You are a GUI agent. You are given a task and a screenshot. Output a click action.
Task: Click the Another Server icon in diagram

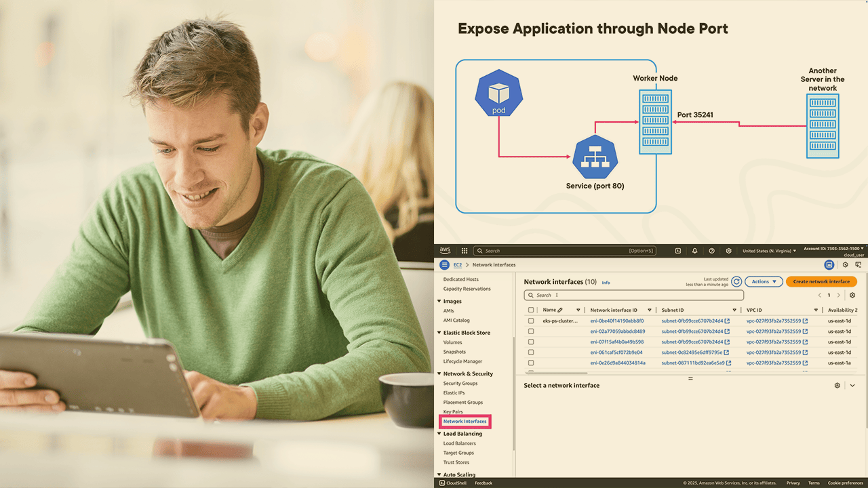(x=823, y=126)
